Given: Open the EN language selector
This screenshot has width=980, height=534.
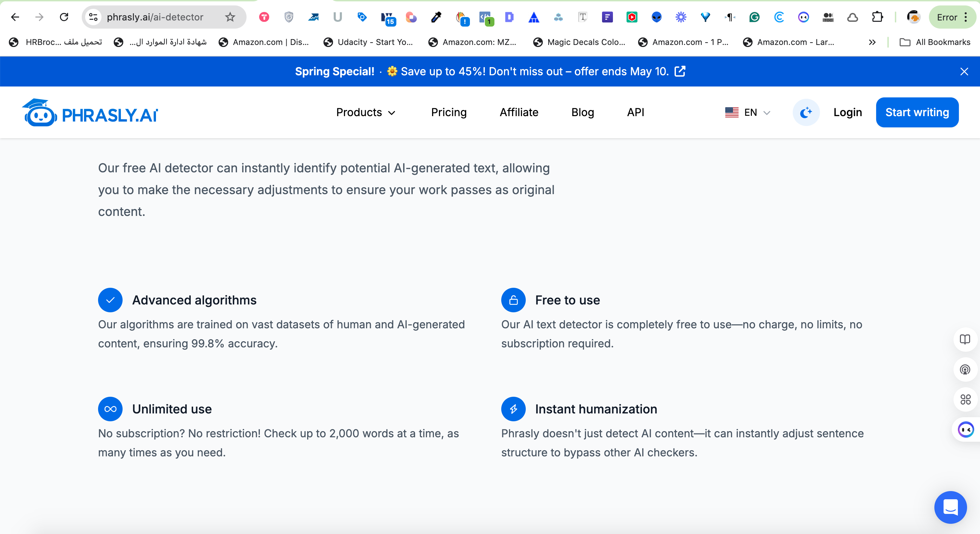Looking at the screenshot, I should point(747,112).
